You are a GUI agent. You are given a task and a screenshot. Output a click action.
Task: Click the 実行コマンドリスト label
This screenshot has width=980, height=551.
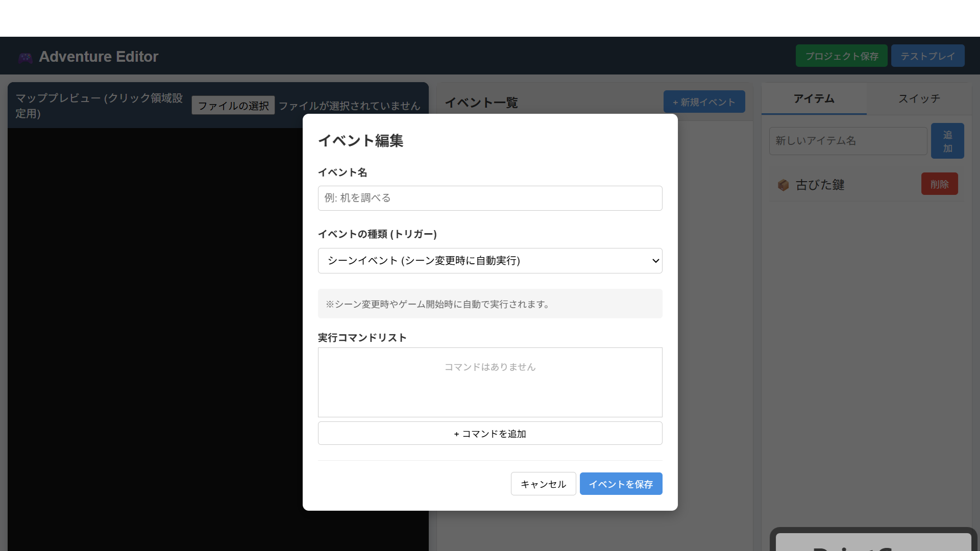362,338
